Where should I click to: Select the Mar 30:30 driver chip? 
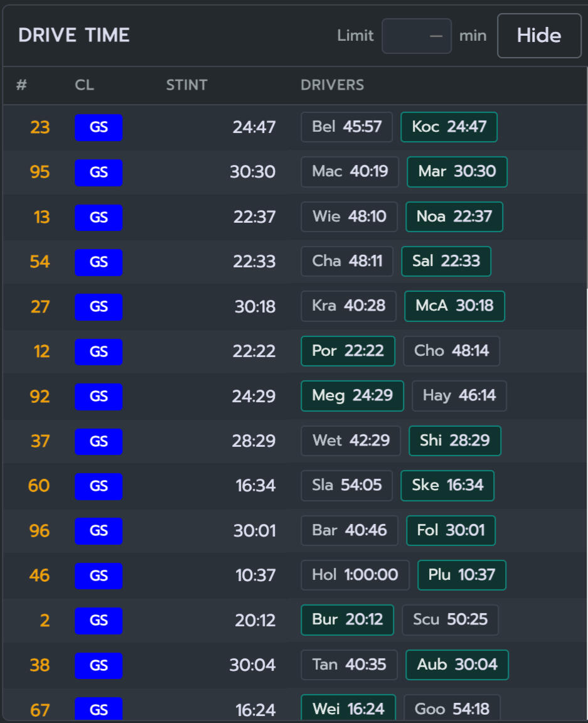[457, 171]
